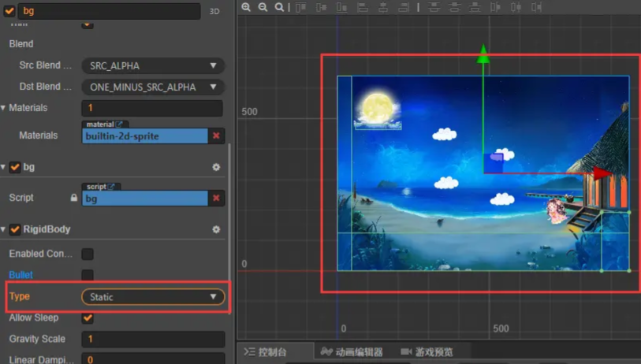Distribute nodes by vertical centers

pyautogui.click(x=454, y=7)
